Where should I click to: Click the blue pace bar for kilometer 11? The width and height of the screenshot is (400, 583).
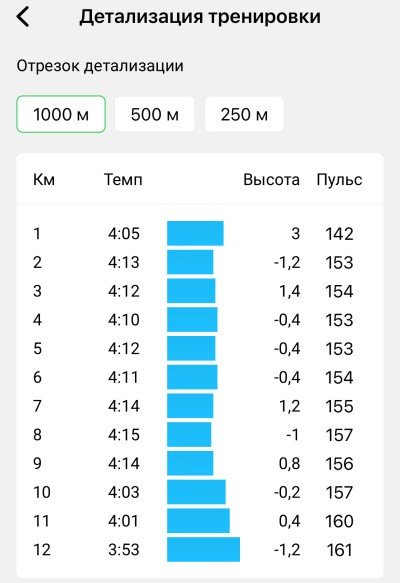[198, 521]
